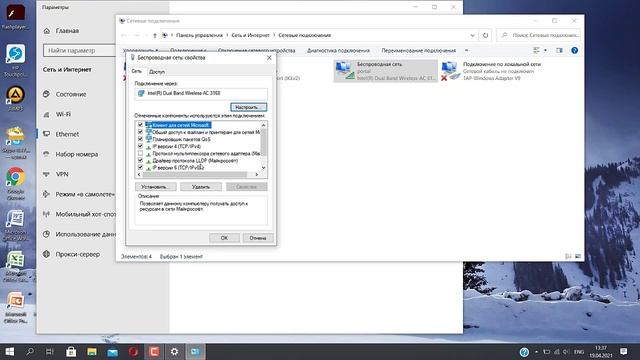The width and height of the screenshot is (640, 360).
Task: Navigate up one level arrow
Action: 155,36
